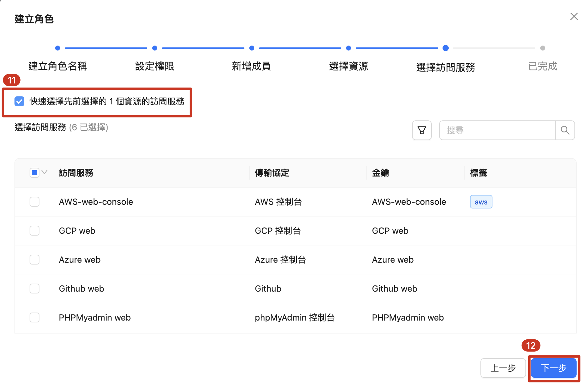Close the Create Role dialog
This screenshot has height=388, width=588.
[x=574, y=16]
